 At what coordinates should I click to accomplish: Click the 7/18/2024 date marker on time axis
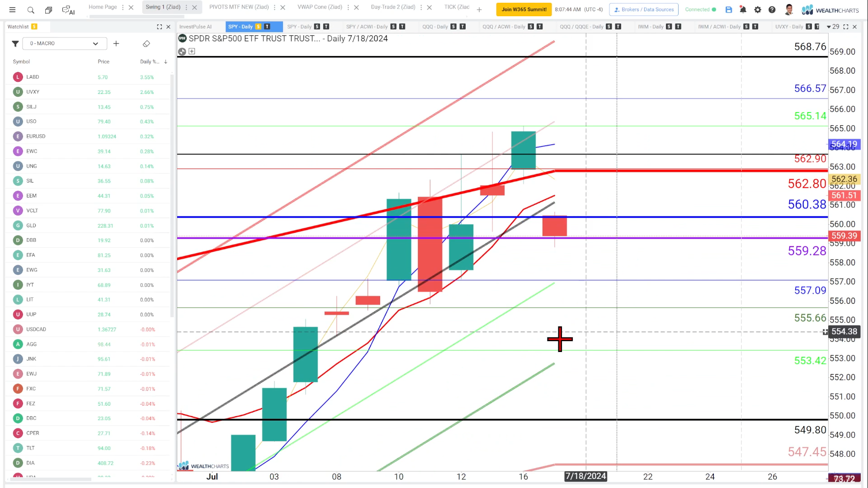coord(585,476)
